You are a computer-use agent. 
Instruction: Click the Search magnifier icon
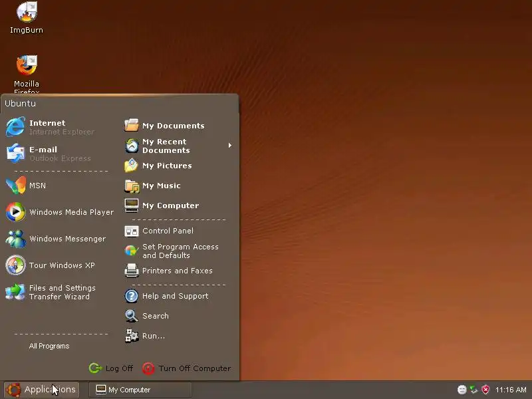point(132,316)
